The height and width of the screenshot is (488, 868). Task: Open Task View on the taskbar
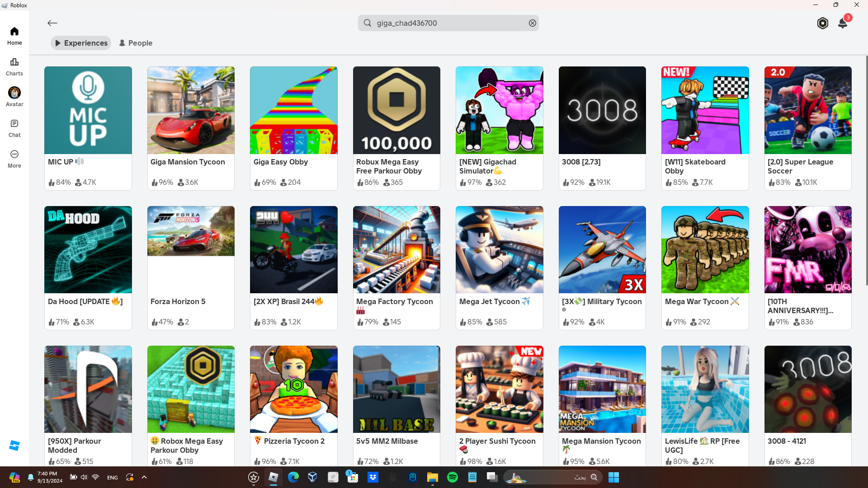[x=492, y=477]
